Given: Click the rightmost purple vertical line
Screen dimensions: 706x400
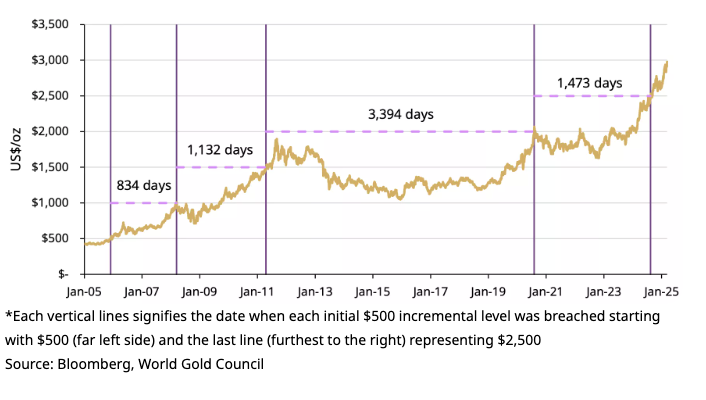Looking at the screenshot, I should coord(651,150).
